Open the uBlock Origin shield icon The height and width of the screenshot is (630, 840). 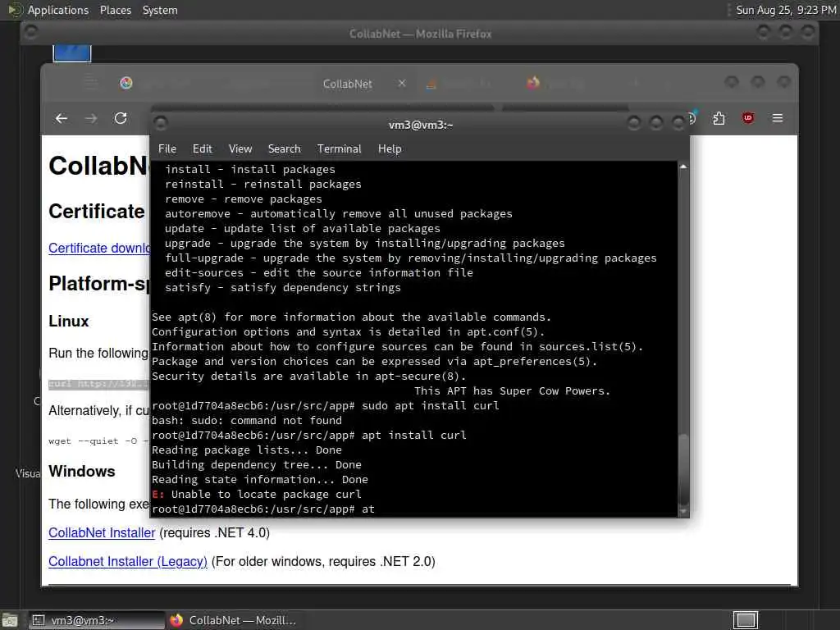tap(748, 118)
